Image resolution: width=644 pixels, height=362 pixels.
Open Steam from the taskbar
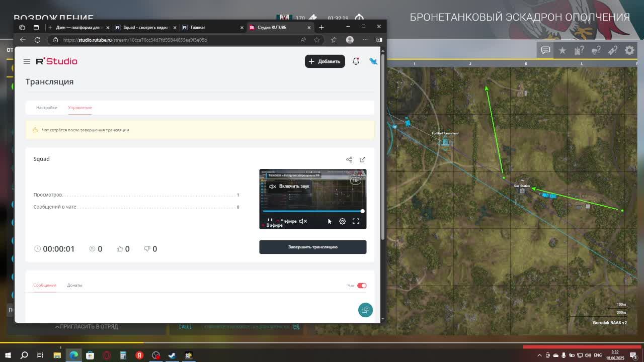coord(172,355)
